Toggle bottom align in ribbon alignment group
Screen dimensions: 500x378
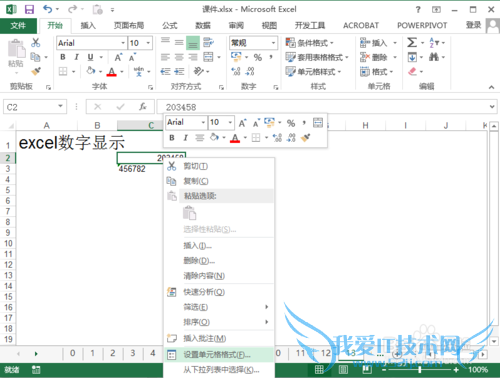tap(193, 43)
